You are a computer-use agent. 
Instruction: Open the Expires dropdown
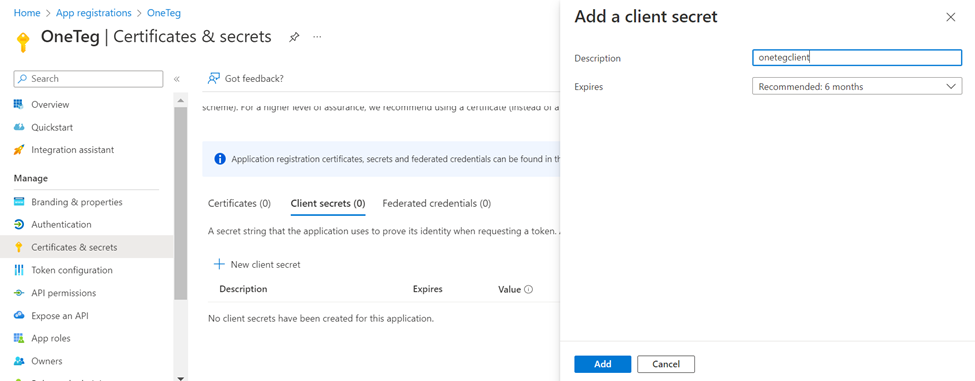pyautogui.click(x=857, y=86)
